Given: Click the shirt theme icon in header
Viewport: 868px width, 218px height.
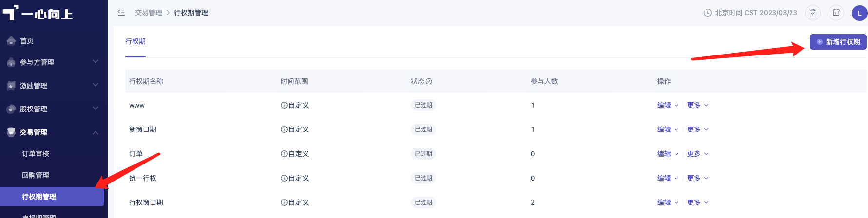Looking at the screenshot, I should click(836, 13).
